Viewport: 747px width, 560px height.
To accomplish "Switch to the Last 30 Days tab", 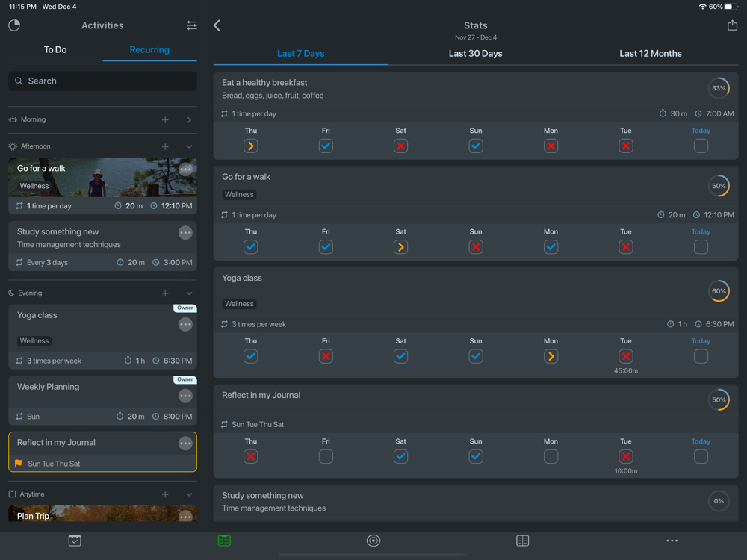I will [475, 54].
